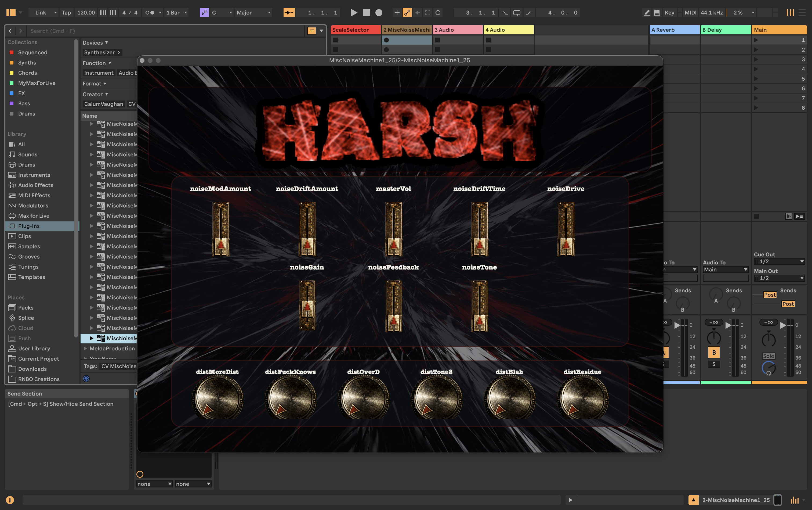
Task: Click the MIDI Arrangement Overdub plus icon
Action: coord(397,12)
